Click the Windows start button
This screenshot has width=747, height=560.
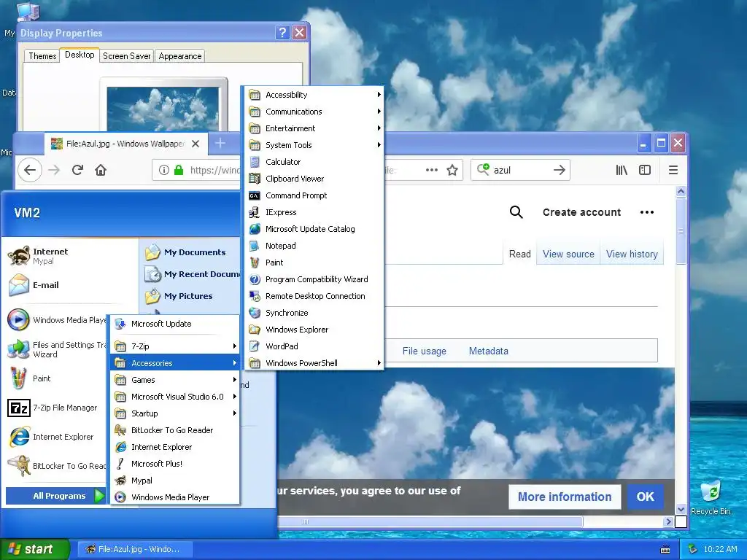(x=35, y=549)
